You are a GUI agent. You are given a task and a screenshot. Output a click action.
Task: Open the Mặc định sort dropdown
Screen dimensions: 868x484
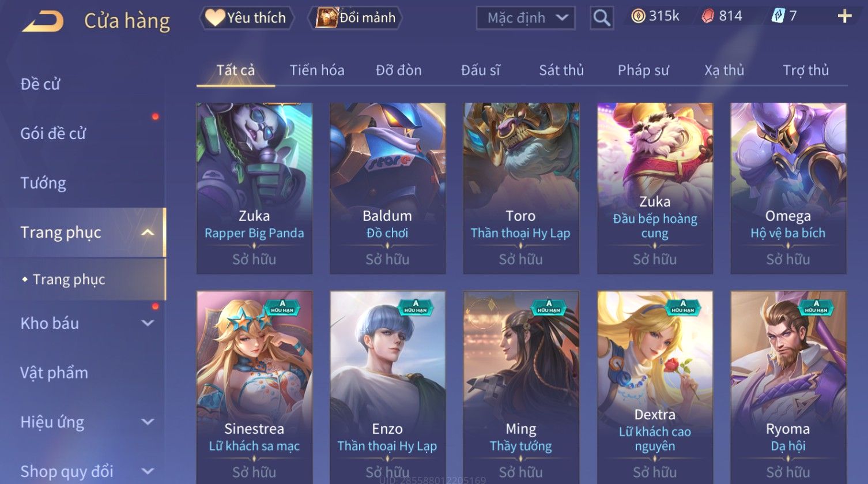pos(526,18)
